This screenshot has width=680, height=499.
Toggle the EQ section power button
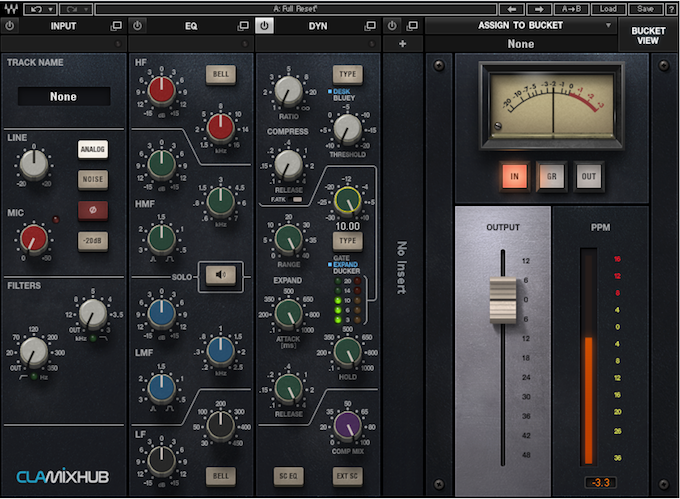click(137, 26)
